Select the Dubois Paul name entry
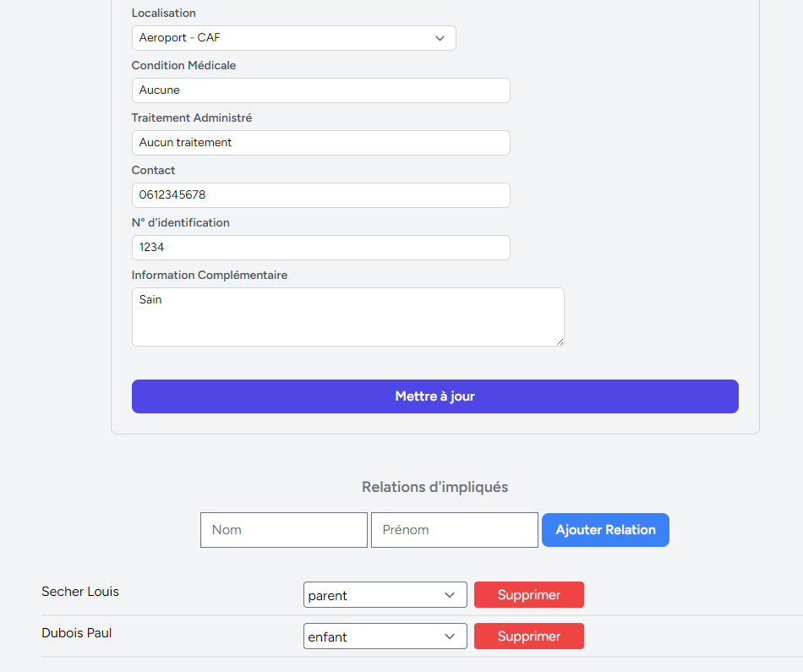The image size is (803, 672). 77,633
